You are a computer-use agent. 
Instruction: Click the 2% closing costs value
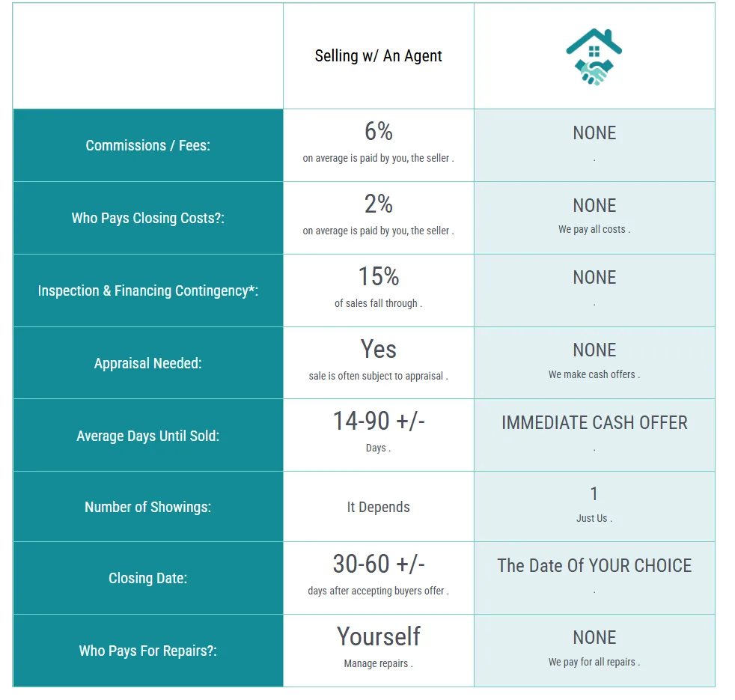click(x=378, y=204)
